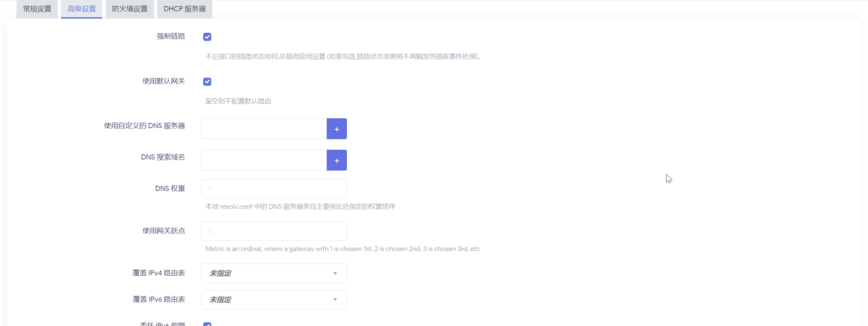868x326 pixels.
Task: Focus the 使用自定义的 DNS 服务器 input field
Action: (264, 129)
